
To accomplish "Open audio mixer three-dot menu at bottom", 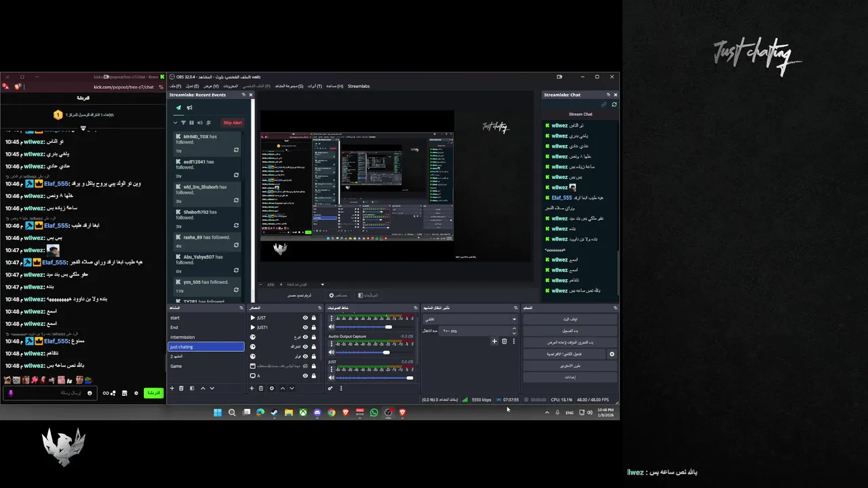I will (x=341, y=388).
